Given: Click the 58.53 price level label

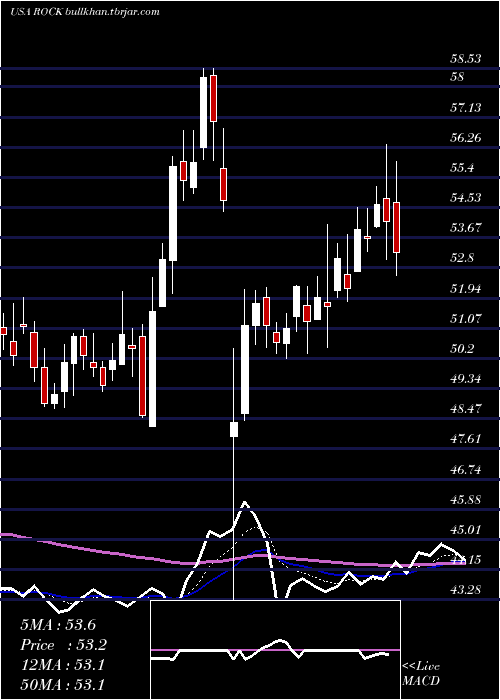Looking at the screenshot, I should coord(465,59).
